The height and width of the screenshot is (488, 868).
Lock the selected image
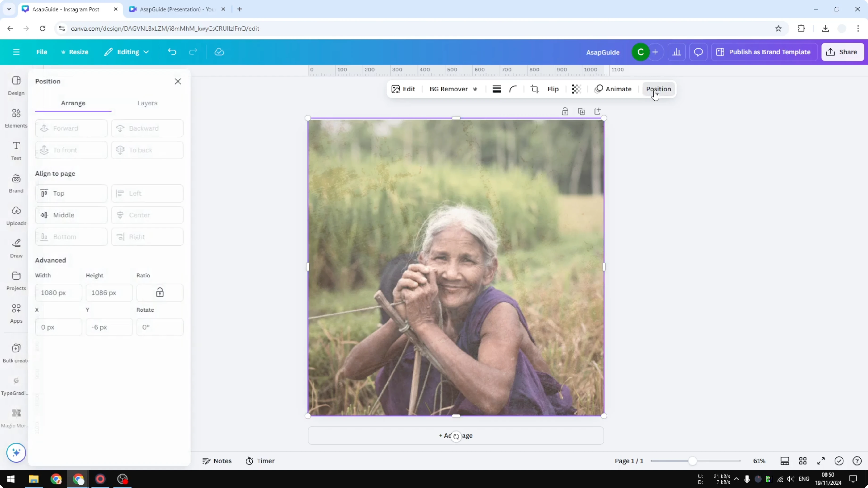[x=565, y=111]
